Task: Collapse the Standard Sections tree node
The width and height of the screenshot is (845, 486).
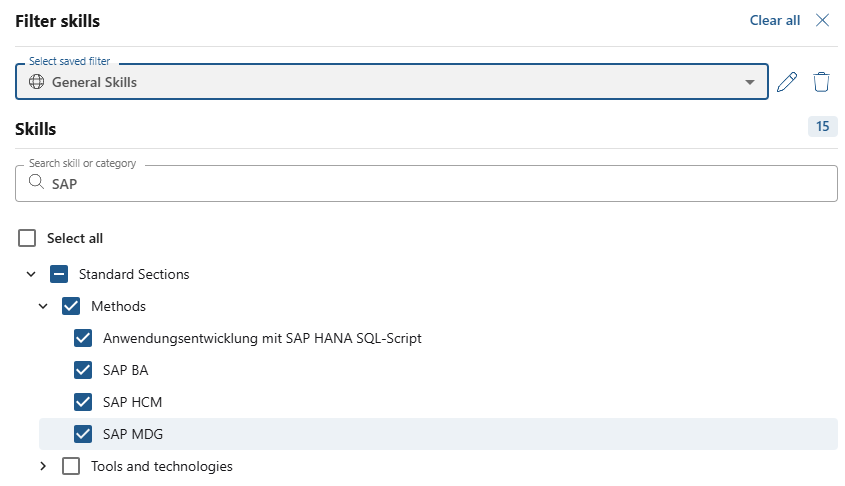Action: [31, 274]
